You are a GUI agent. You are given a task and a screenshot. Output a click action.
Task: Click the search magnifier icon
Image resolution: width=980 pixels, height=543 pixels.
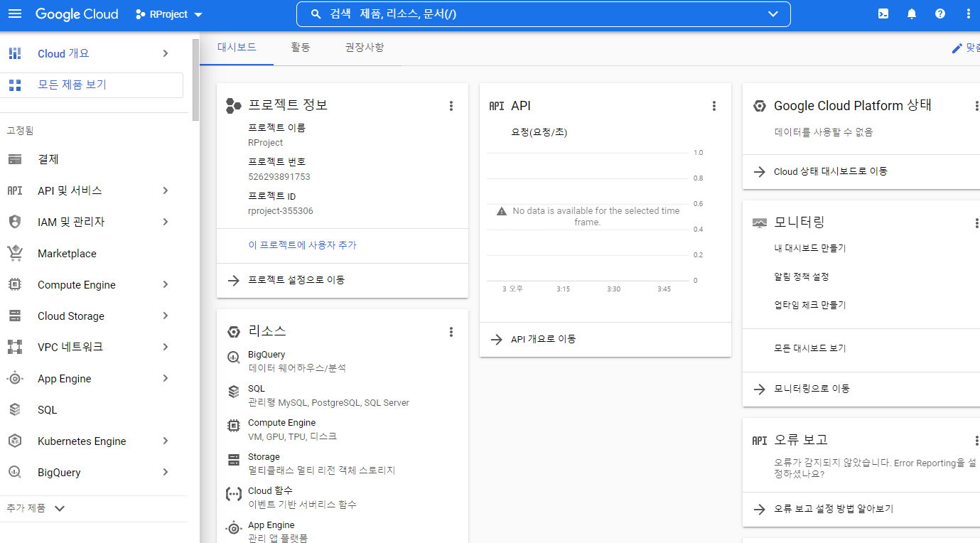316,14
